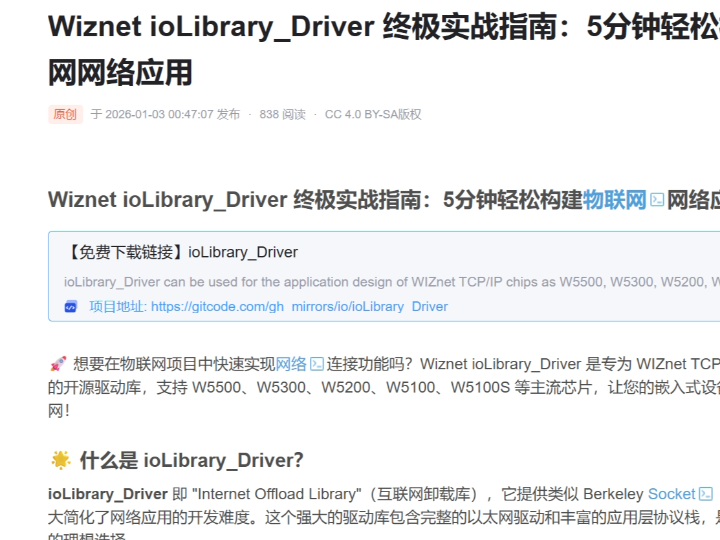The height and width of the screenshot is (540, 720).
Task: Click the CC 4.0 BY-SA license text
Action: point(373,114)
